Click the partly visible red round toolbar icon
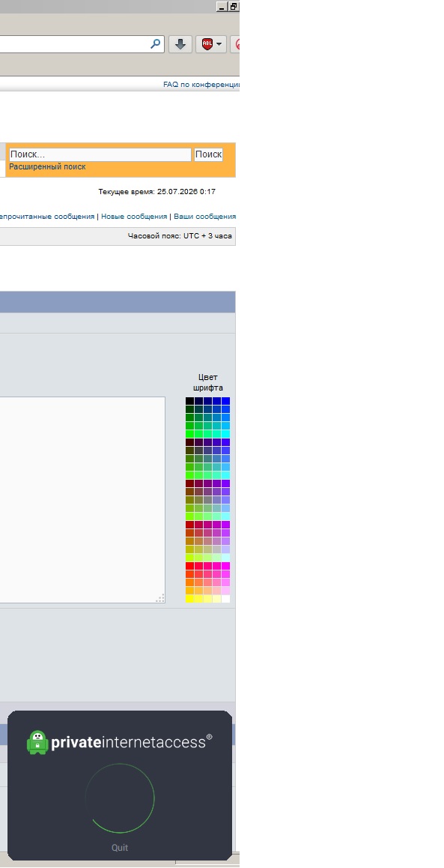444x868 pixels. click(236, 44)
